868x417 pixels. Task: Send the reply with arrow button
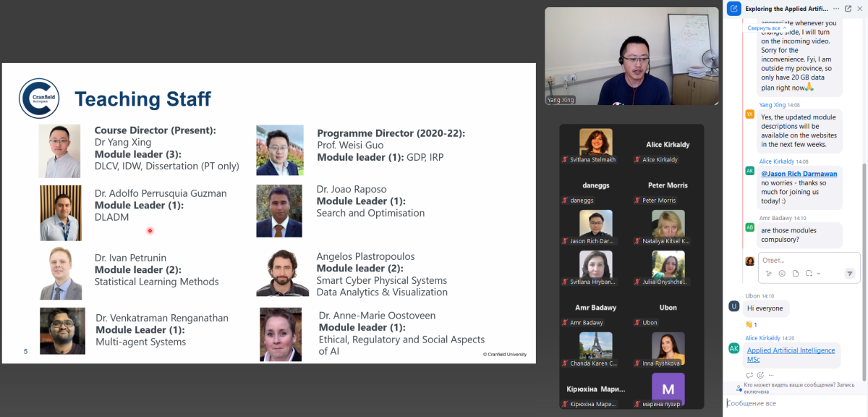tap(849, 274)
